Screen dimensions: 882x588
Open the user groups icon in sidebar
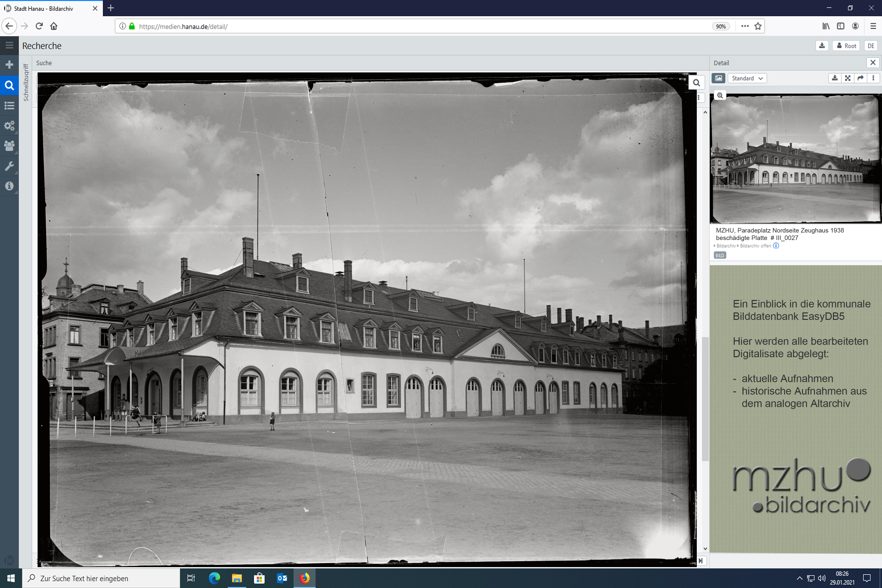tap(9, 145)
